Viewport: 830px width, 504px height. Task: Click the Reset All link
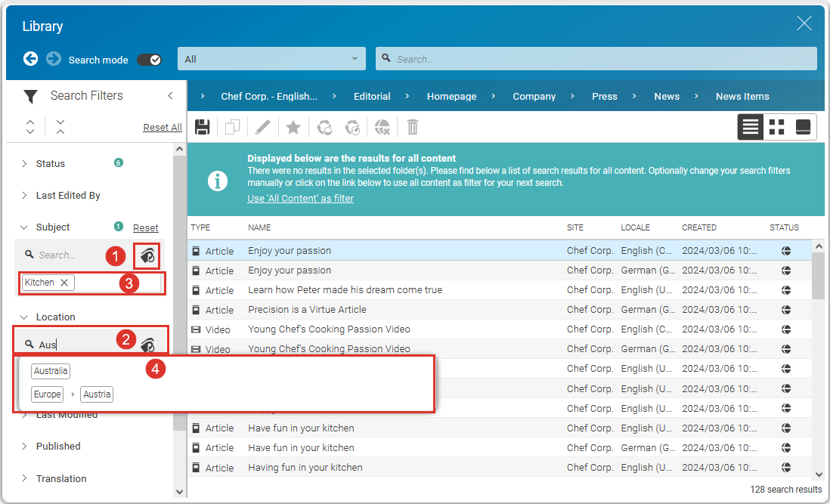pos(163,128)
